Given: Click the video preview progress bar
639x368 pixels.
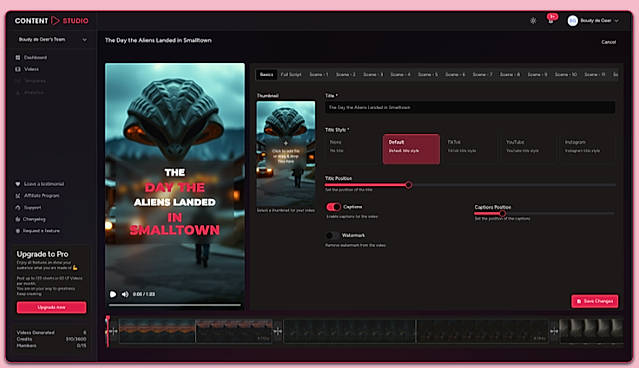Looking at the screenshot, I should pos(175,304).
